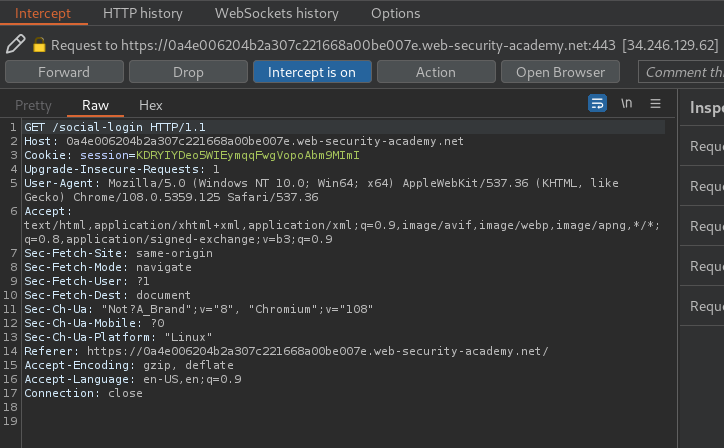The image size is (724, 448).
Task: Click the padlock HTTPS icon
Action: [39, 44]
